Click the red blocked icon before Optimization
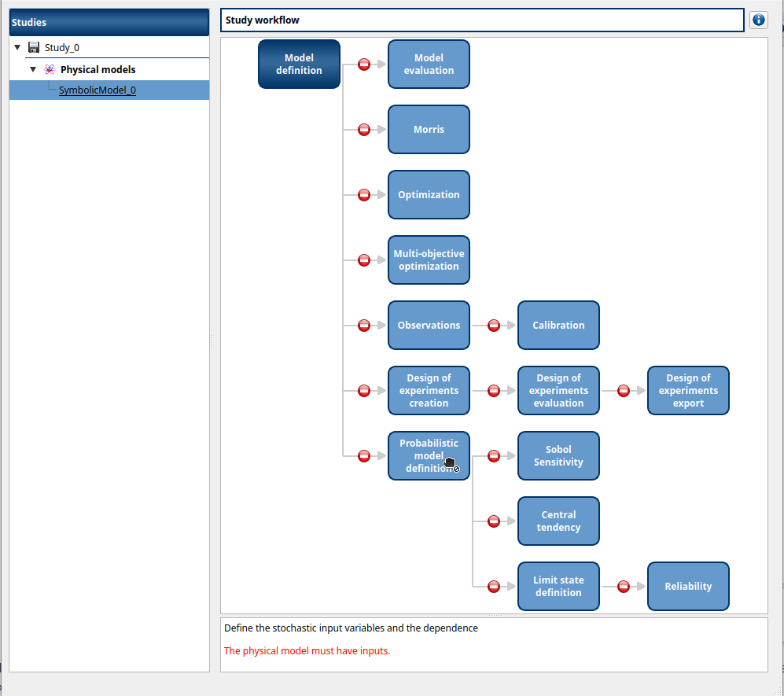This screenshot has height=696, width=784. pyautogui.click(x=364, y=195)
